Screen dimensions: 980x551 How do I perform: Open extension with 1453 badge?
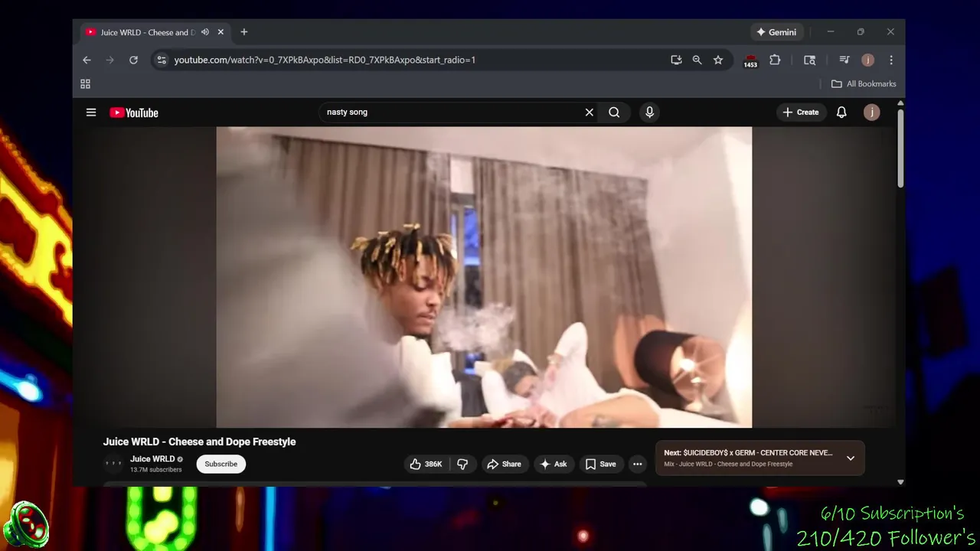point(750,60)
